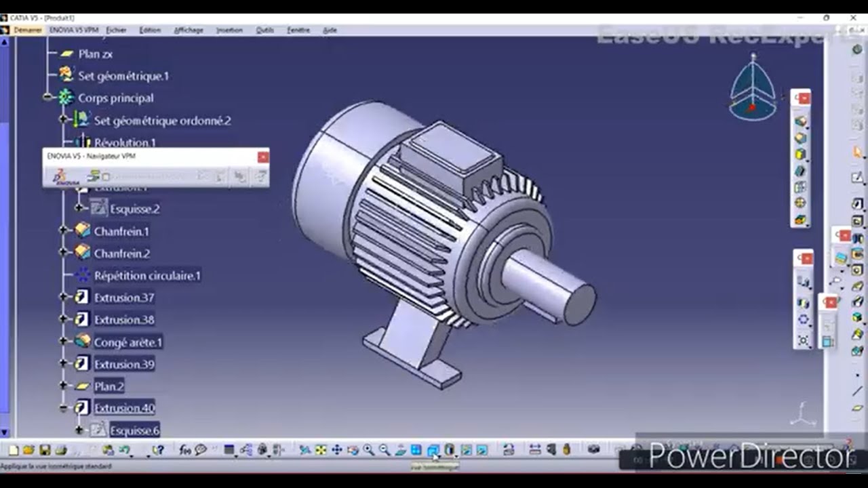Image resolution: width=868 pixels, height=488 pixels.
Task: Click the Undo arrow icon
Action: (x=124, y=449)
